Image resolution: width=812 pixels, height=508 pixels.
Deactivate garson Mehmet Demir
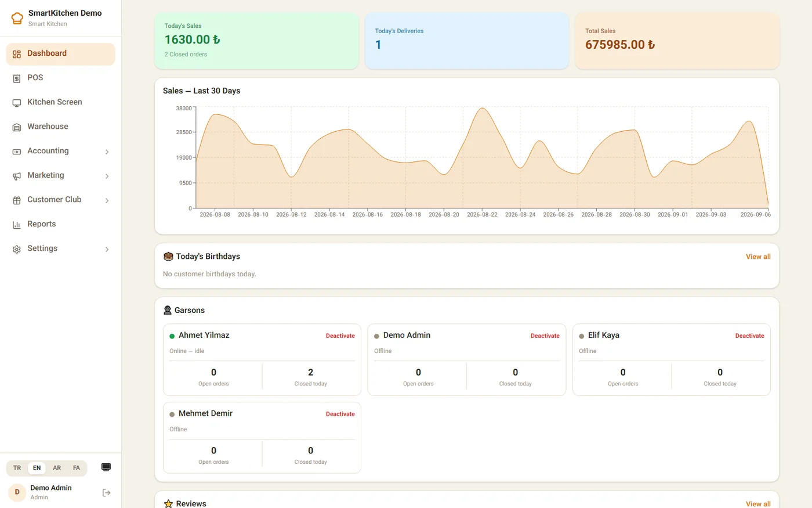(340, 414)
